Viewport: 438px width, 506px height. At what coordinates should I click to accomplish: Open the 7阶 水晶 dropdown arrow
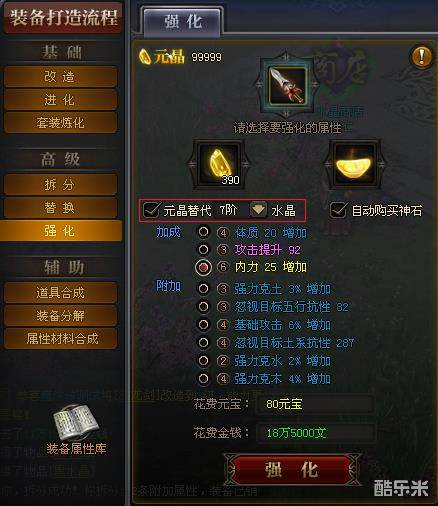click(258, 210)
